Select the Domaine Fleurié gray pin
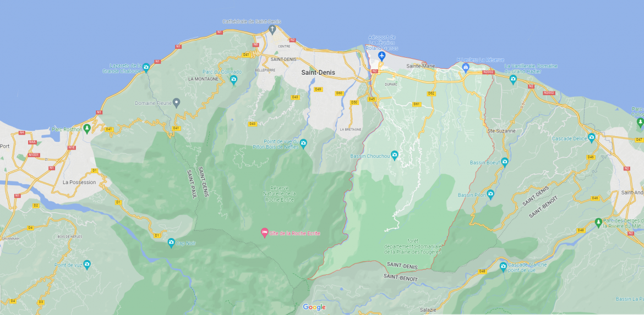The width and height of the screenshot is (644, 315). [176, 102]
